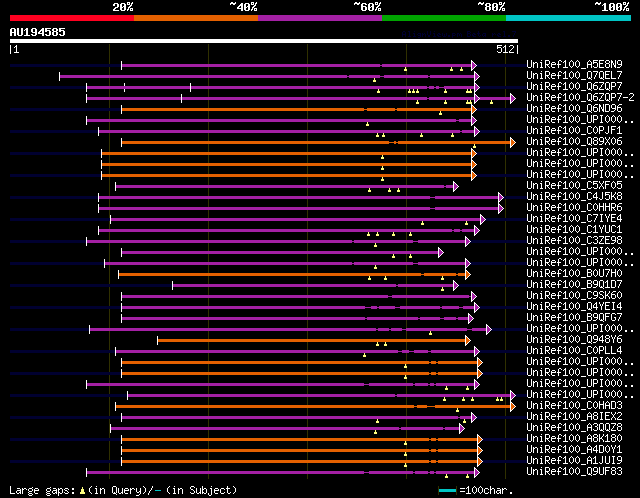
Task: Select the UniRef100_Q9UF83 label
Action: tap(574, 472)
